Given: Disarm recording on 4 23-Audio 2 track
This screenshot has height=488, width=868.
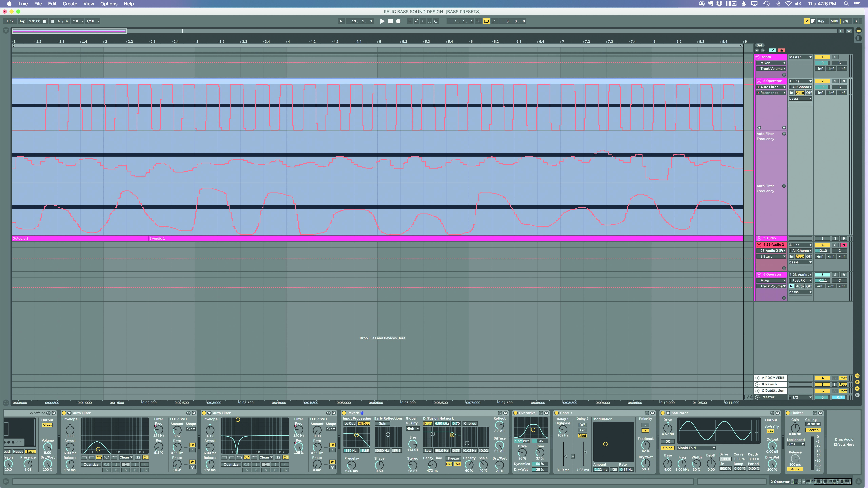Looking at the screenshot, I should (x=844, y=245).
